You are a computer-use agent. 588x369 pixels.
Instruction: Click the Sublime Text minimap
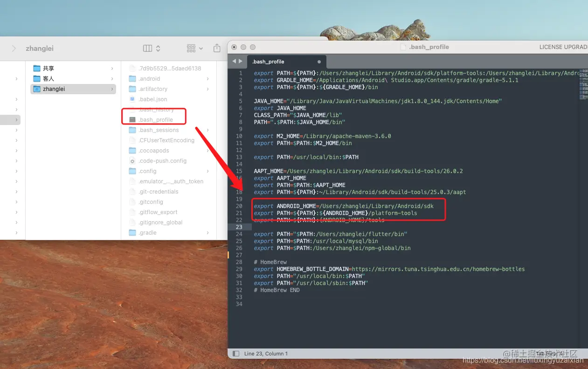coord(584,84)
